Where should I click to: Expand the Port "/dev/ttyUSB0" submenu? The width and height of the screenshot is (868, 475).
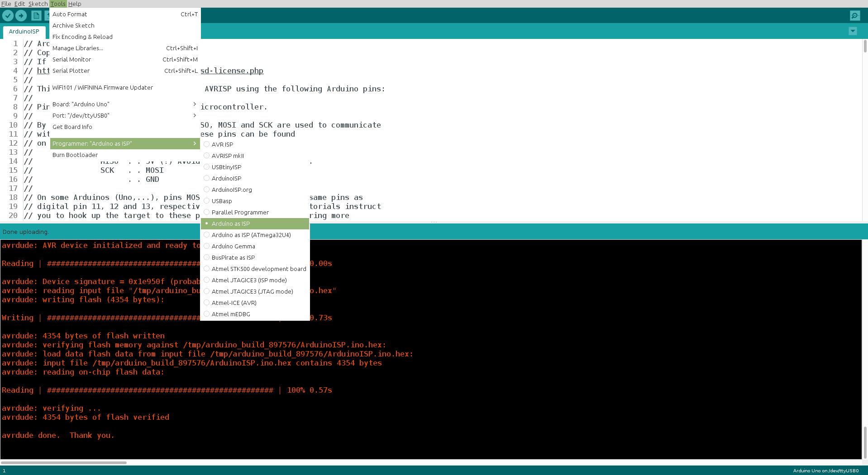click(x=125, y=115)
